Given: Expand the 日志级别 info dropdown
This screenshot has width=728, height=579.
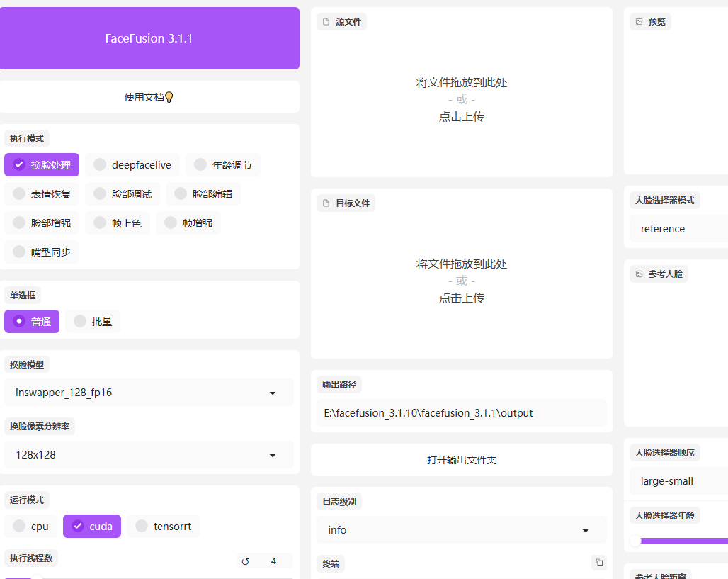Looking at the screenshot, I should [462, 530].
